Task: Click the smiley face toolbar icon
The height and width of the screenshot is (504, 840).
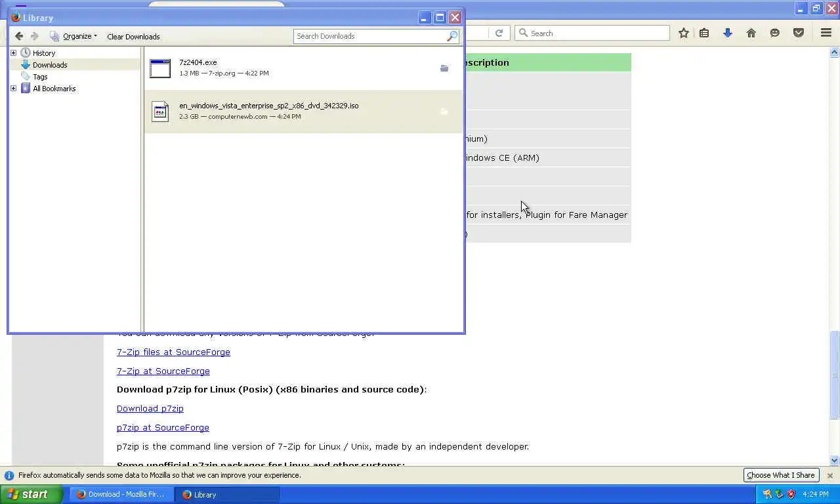Action: [775, 33]
